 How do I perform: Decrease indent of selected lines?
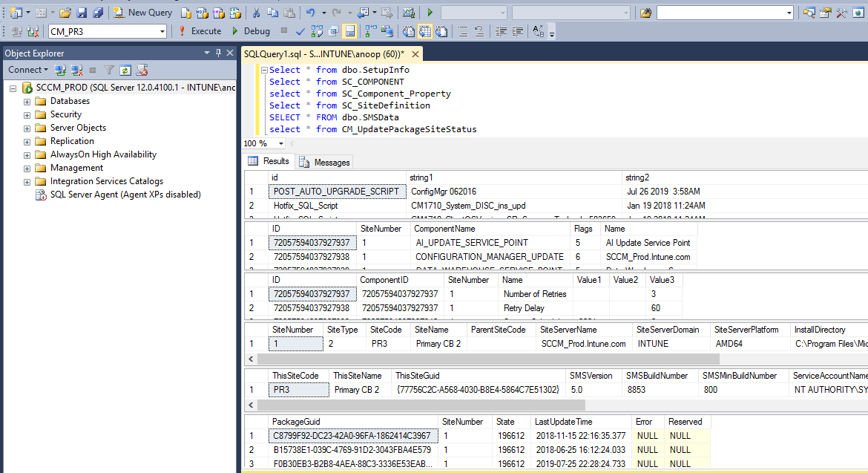click(501, 32)
